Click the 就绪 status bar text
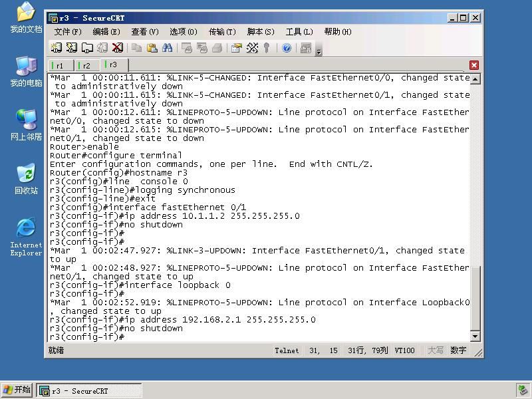Screen dimensions: 532x399 coord(56,350)
